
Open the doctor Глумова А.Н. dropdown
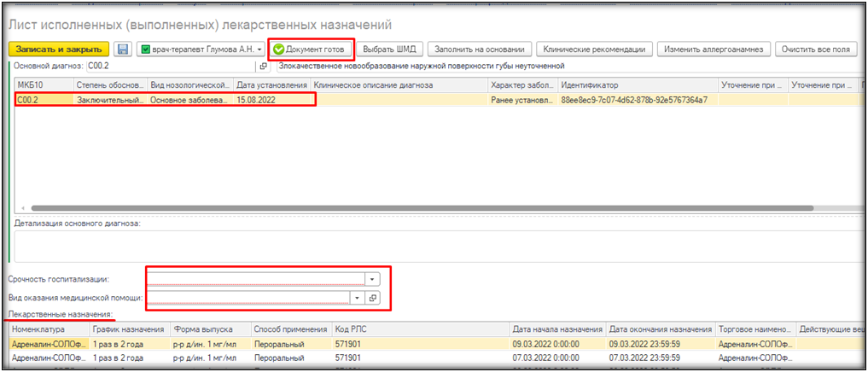pos(260,49)
